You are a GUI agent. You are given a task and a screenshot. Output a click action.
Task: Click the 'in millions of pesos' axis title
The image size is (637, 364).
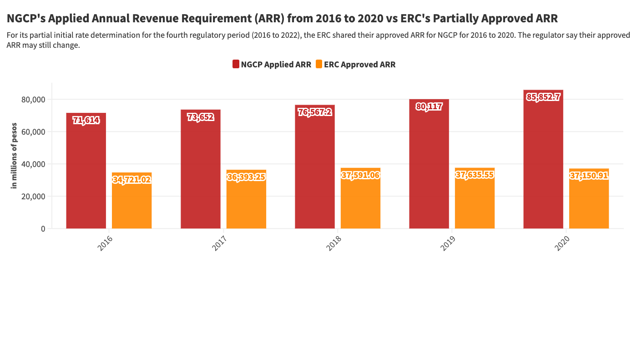tap(14, 156)
